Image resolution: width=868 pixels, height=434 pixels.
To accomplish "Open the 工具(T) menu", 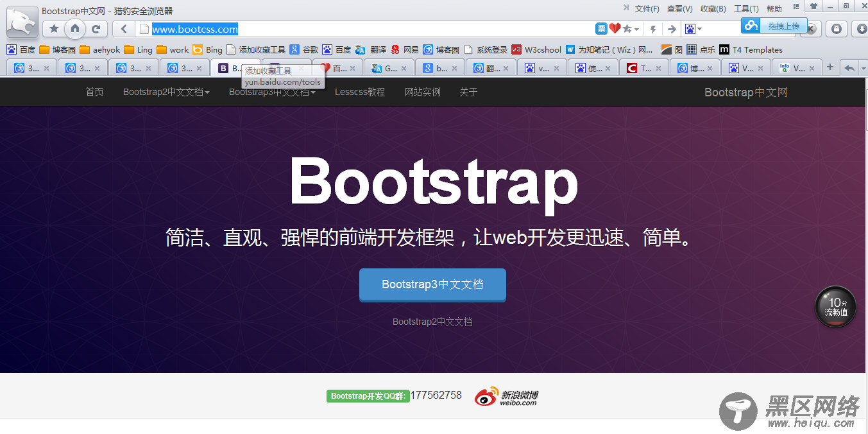I will tap(746, 9).
